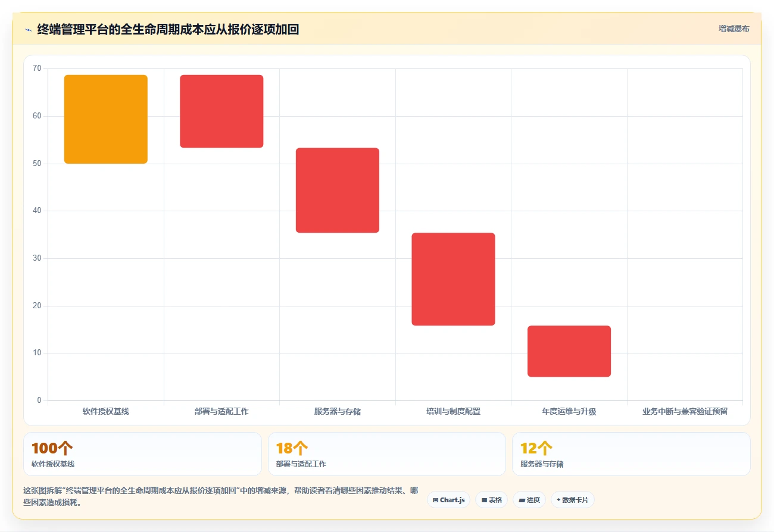
Task: Click the description paragraph starting 这张图拆解
Action: click(x=220, y=496)
